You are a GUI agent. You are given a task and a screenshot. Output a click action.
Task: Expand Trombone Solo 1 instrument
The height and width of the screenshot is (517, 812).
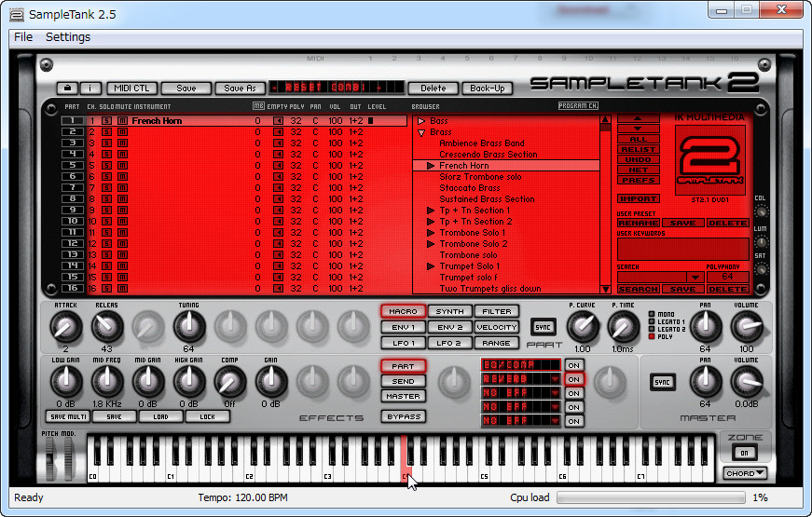click(x=431, y=233)
